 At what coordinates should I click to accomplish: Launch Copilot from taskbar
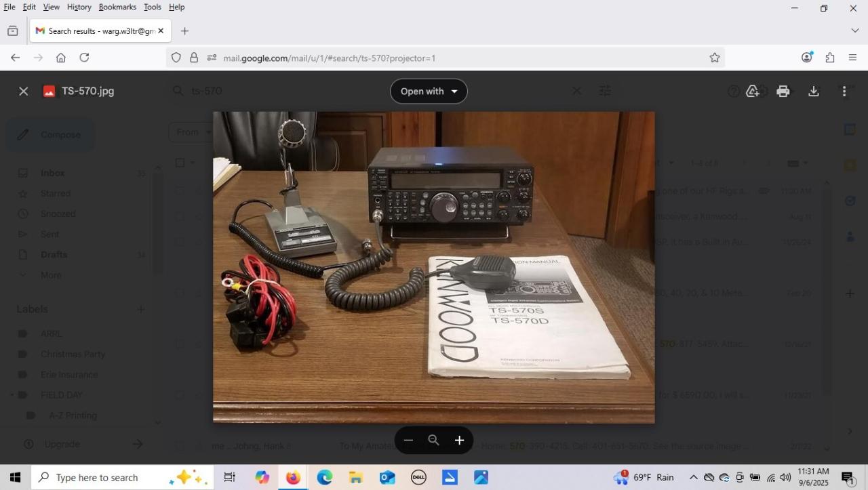[262, 478]
